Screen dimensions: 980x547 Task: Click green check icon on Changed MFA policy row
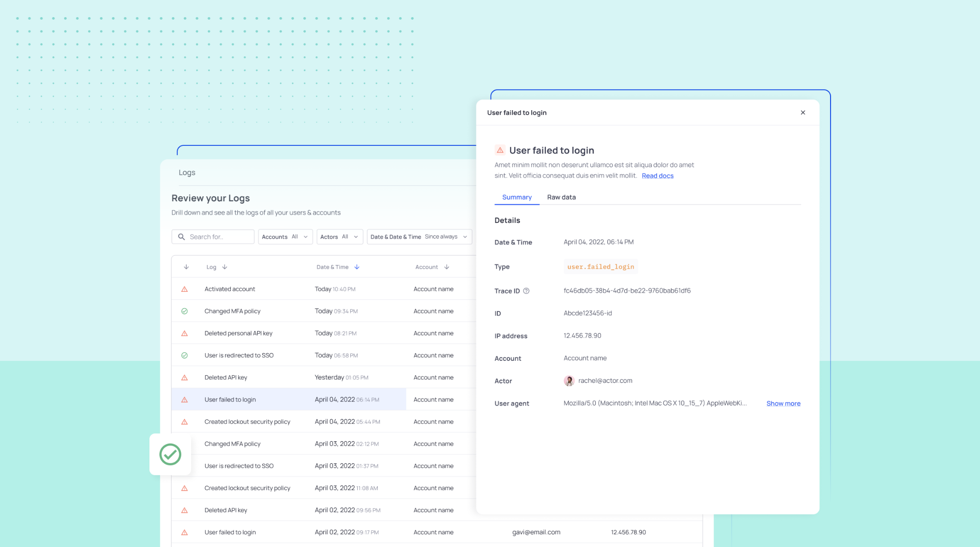[185, 311]
